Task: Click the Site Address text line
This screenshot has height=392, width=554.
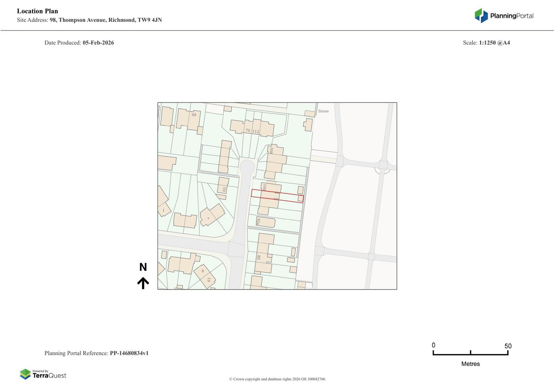Action: pyautogui.click(x=89, y=20)
